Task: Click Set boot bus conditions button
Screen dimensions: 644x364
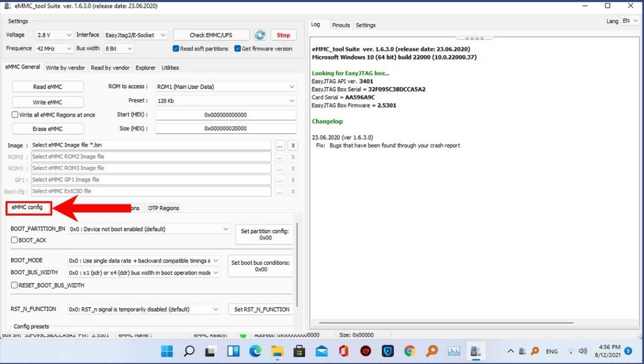Action: (x=260, y=266)
